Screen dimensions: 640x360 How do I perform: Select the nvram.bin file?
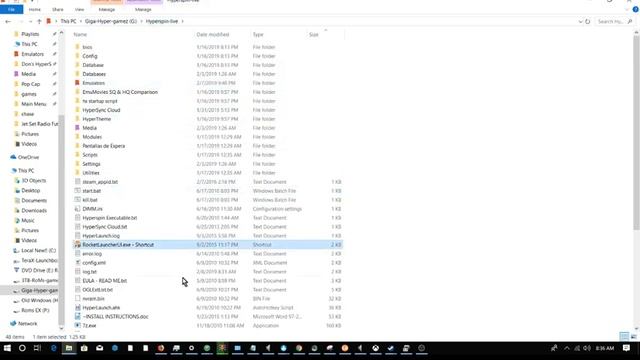tap(93, 298)
